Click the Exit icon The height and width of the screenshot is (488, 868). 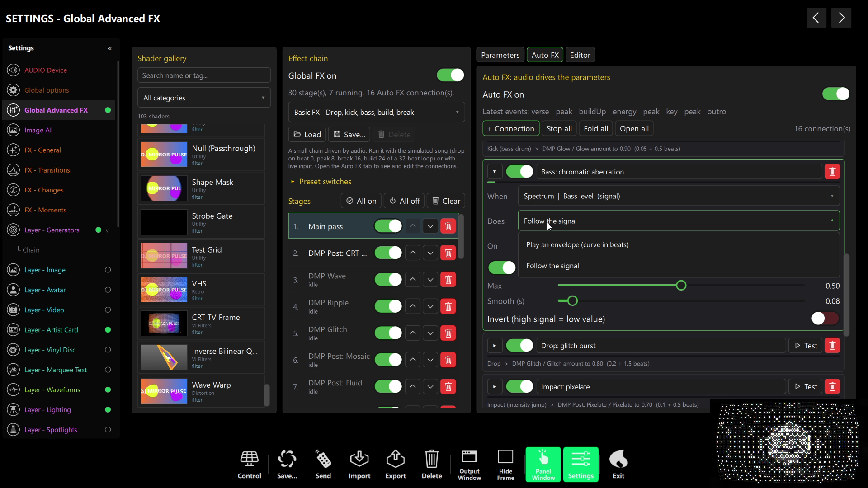(618, 465)
